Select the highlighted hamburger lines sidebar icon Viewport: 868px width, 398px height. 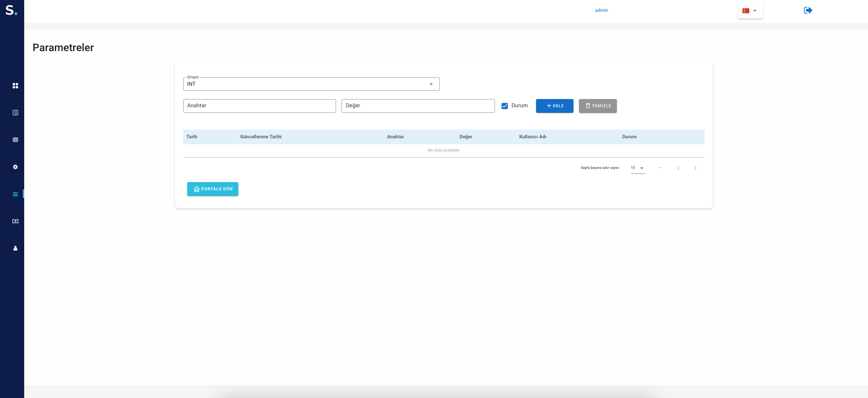click(x=16, y=194)
